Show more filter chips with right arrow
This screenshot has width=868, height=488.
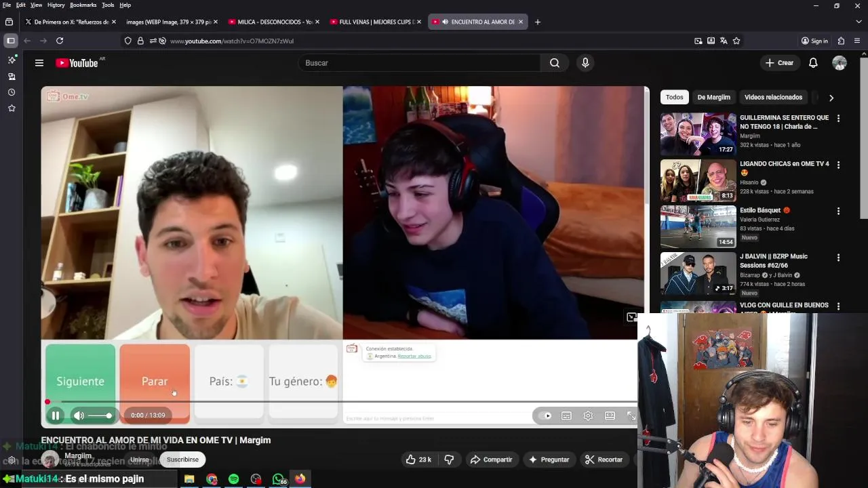click(831, 98)
